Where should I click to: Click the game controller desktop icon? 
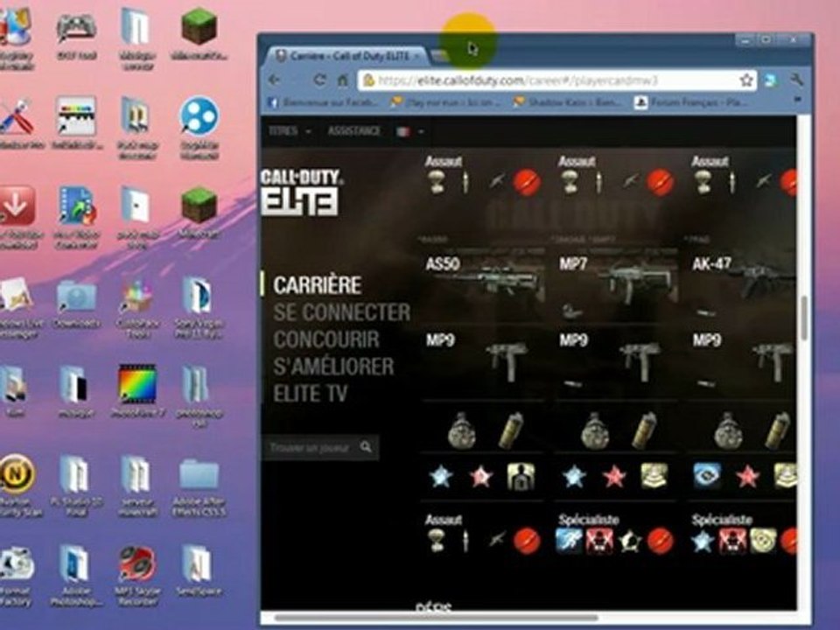(x=76, y=34)
